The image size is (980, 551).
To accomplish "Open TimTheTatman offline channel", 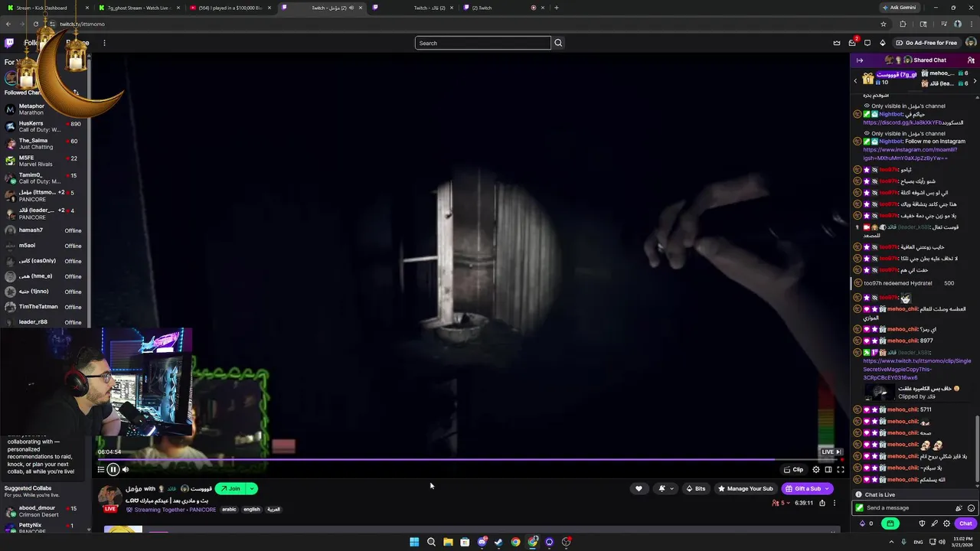I will pyautogui.click(x=44, y=307).
